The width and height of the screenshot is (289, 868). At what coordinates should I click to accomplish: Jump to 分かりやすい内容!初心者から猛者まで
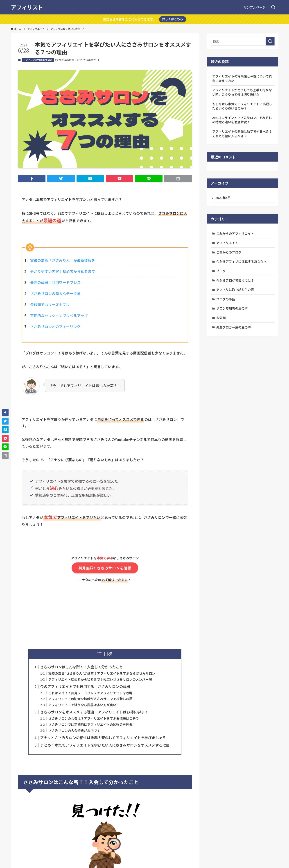(x=62, y=272)
